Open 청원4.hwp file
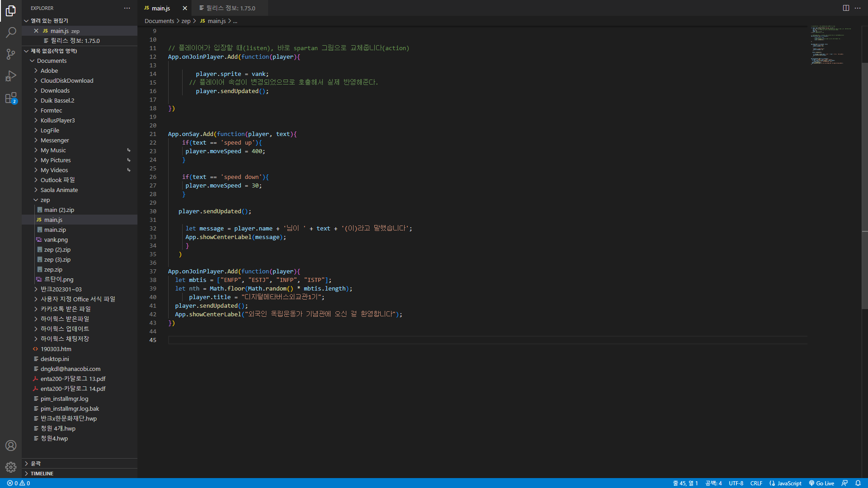 pyautogui.click(x=80, y=439)
